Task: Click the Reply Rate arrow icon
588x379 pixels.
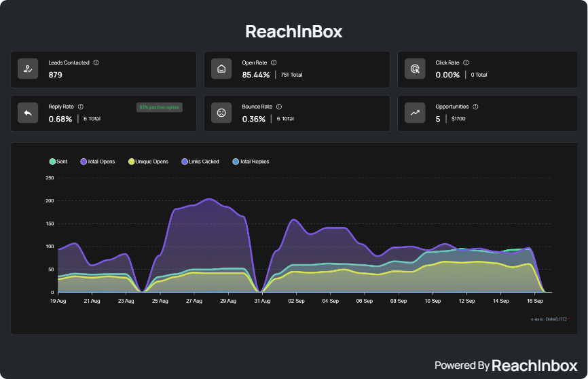Action: pyautogui.click(x=28, y=113)
